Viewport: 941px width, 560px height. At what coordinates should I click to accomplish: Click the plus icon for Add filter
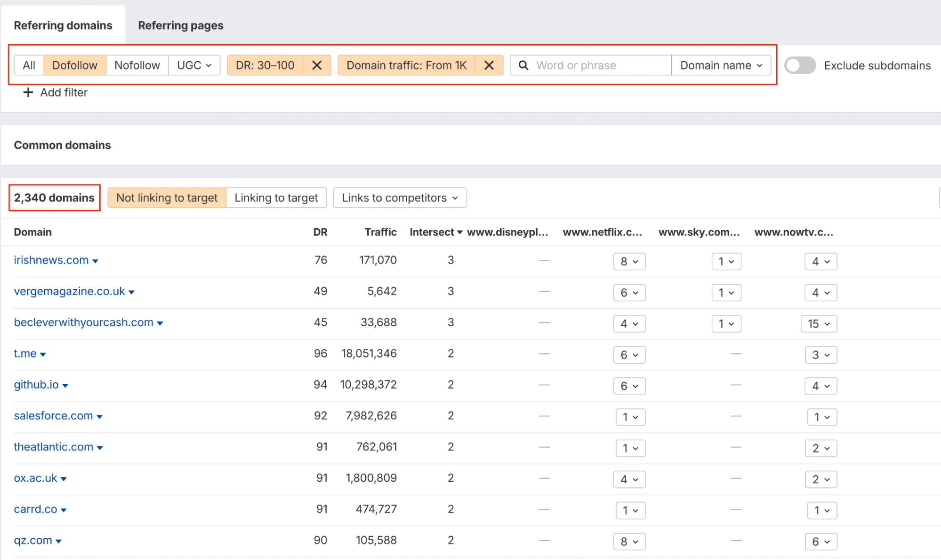(x=28, y=93)
